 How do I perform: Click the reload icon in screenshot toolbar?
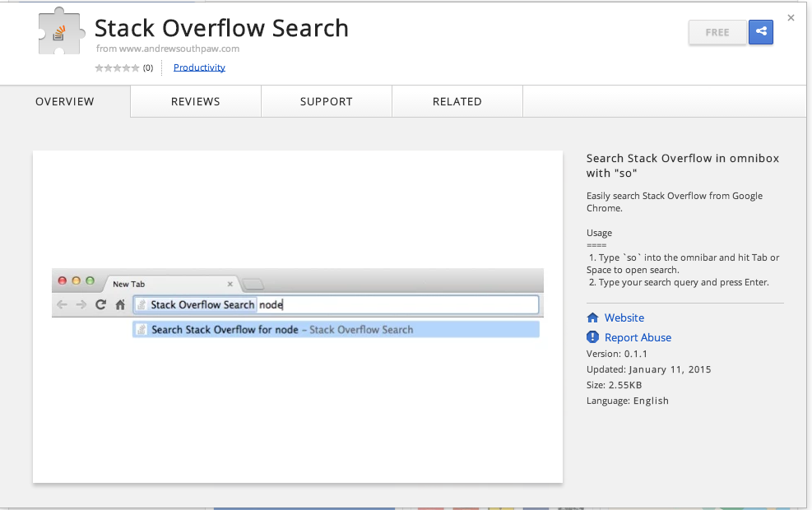[100, 304]
